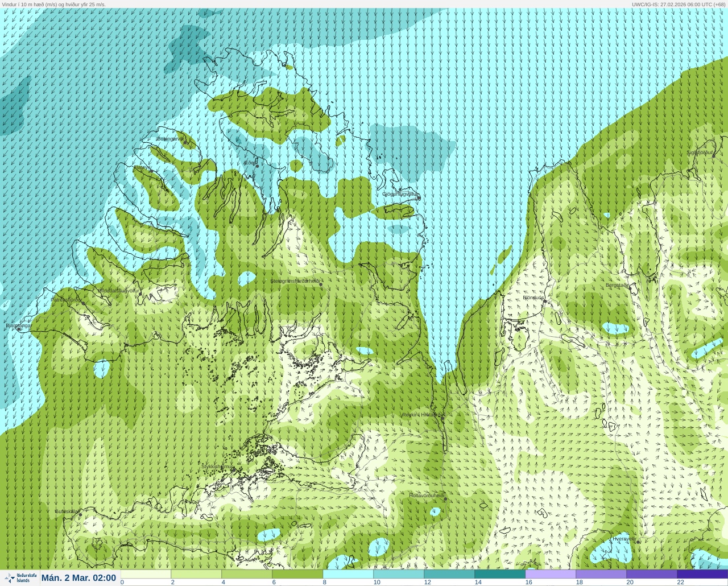Screen dimensions: 728x586
Task: Click the Veðurstofa Íslands logo
Action: [20, 578]
